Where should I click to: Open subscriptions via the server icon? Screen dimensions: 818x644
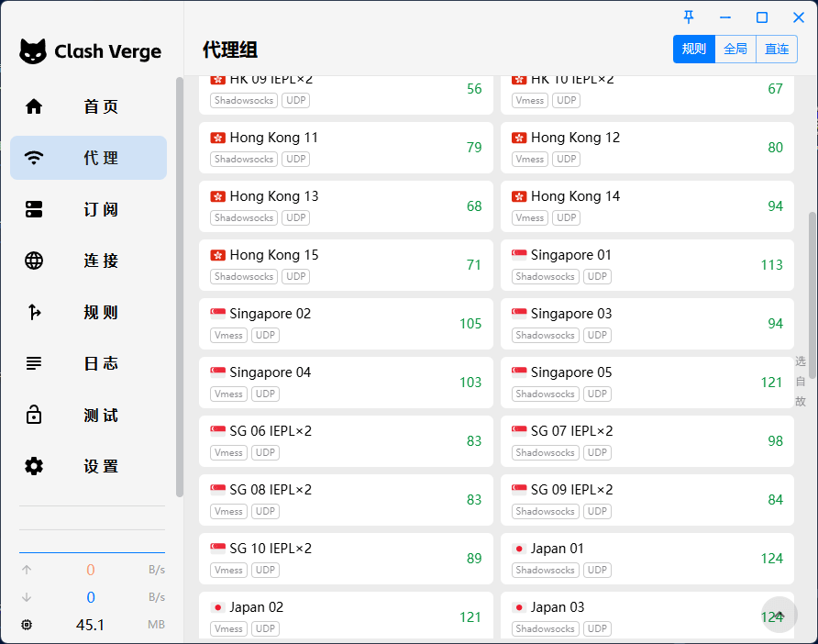click(34, 209)
